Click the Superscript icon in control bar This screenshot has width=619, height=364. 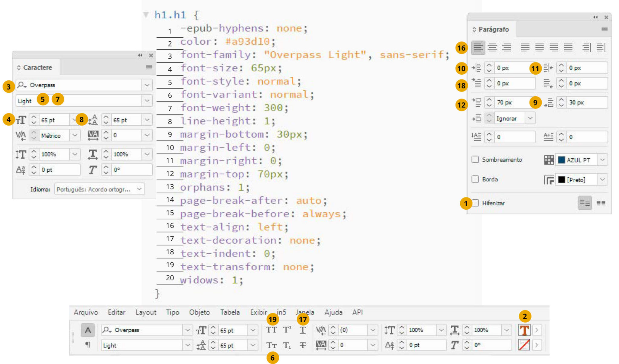(x=287, y=330)
